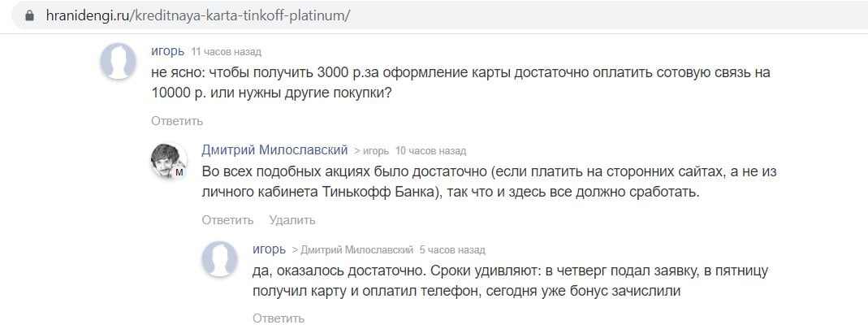Image resolution: width=868 pixels, height=329 pixels.
Task: Click the M badge on Дмитрий's avatar
Action: (x=179, y=172)
